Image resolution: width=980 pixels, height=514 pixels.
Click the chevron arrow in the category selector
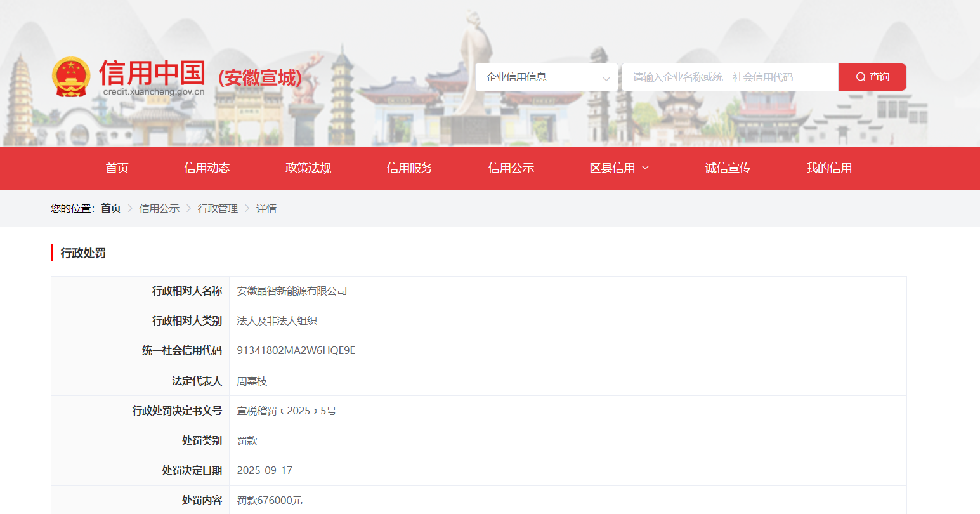click(x=606, y=79)
